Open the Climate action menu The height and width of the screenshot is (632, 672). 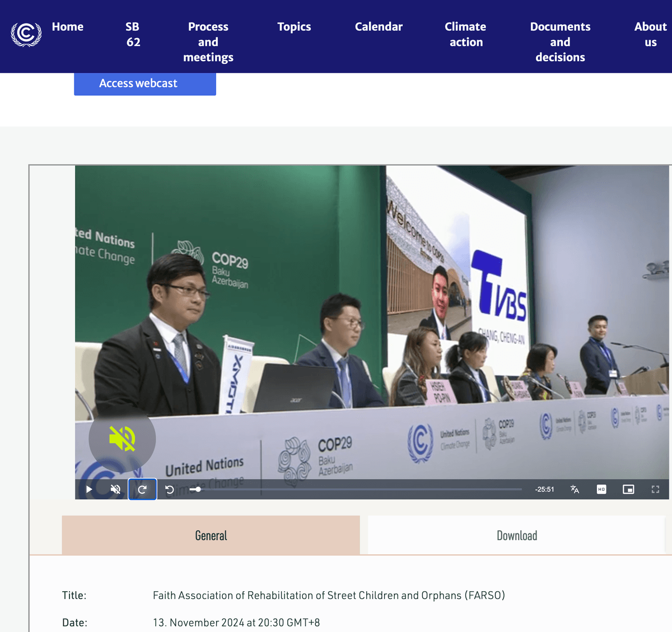[465, 34]
